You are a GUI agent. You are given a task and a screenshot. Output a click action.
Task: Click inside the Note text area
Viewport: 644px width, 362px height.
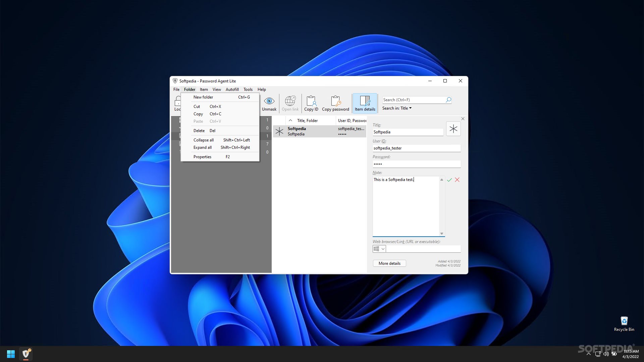[406, 206]
